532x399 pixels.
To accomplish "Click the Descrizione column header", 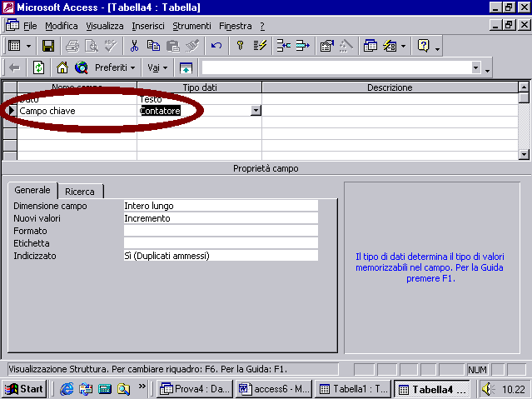I will coord(390,87).
